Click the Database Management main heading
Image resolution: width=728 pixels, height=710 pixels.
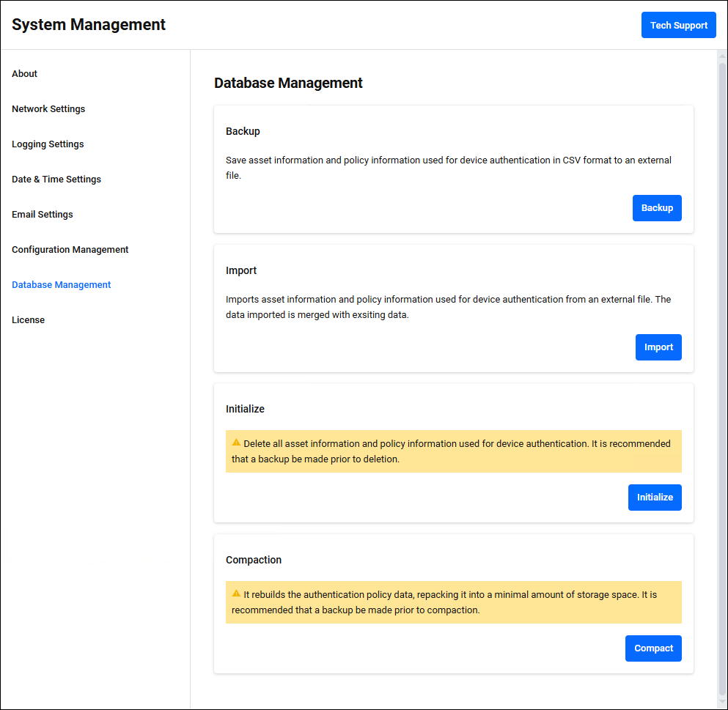pyautogui.click(x=288, y=84)
